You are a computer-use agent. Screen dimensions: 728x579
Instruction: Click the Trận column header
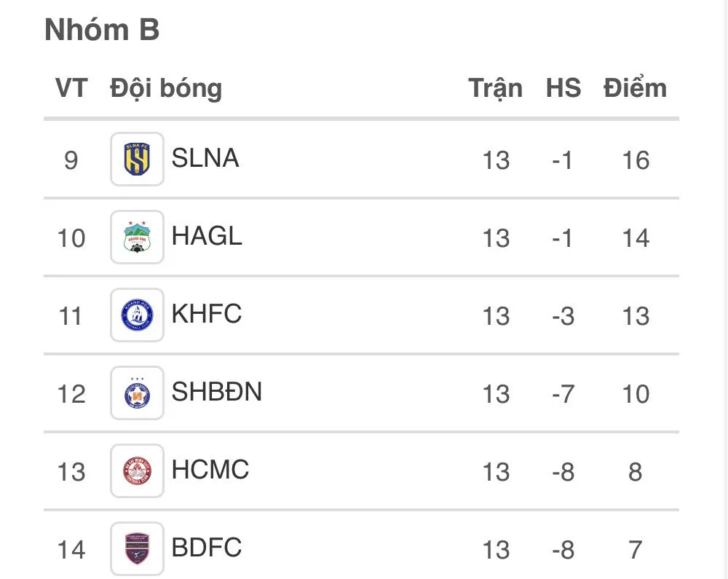click(496, 87)
